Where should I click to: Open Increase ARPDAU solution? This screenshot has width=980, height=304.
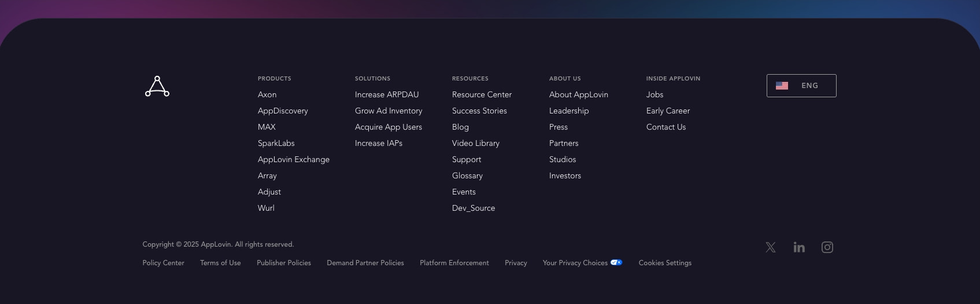[x=387, y=94]
